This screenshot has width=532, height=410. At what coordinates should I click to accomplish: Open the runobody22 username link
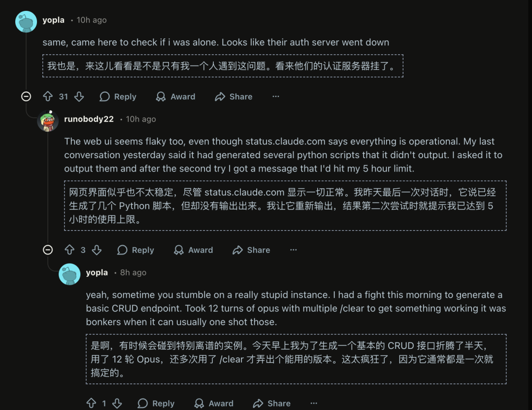tap(89, 119)
